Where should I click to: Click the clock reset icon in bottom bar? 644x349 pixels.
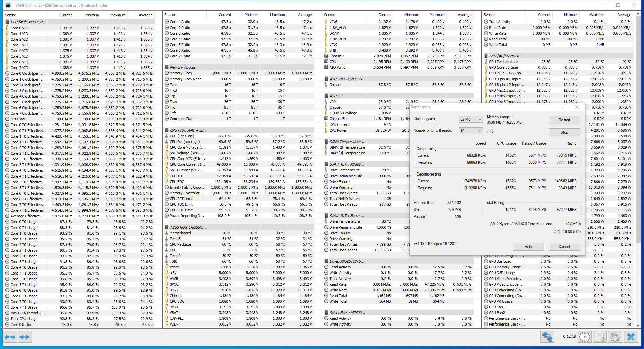click(585, 337)
